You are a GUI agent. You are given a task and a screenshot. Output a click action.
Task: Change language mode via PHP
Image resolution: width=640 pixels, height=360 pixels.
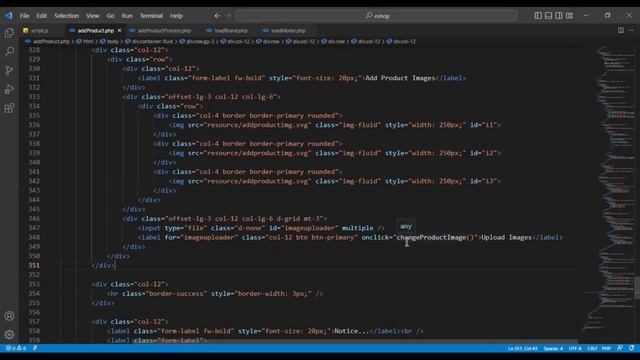606,348
